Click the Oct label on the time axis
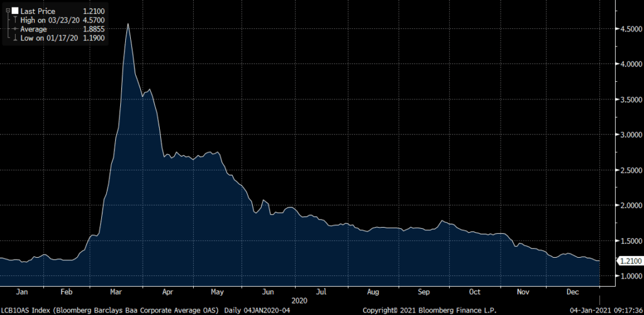644x315 pixels. click(x=475, y=292)
